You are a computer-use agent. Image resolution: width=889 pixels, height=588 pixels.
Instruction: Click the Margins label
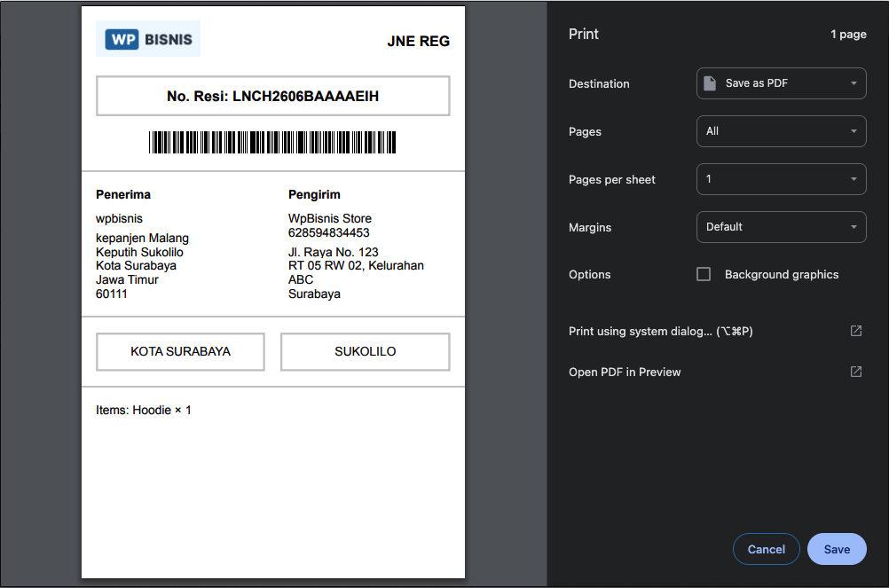590,228
